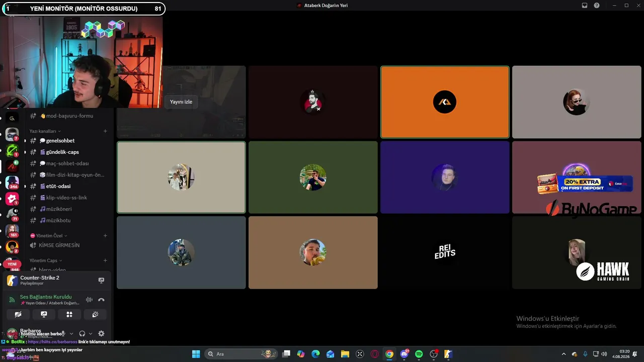
Task: Open the Windows Start menu
Action: coord(196,354)
